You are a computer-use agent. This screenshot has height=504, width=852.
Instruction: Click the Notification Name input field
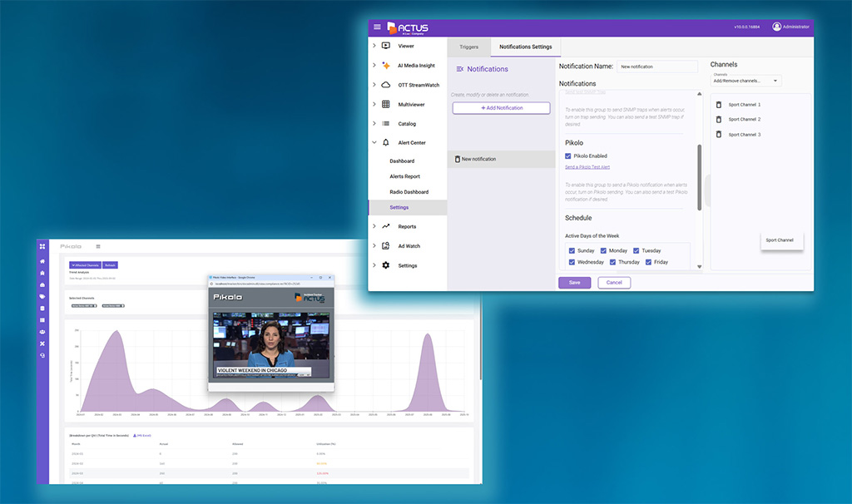657,67
